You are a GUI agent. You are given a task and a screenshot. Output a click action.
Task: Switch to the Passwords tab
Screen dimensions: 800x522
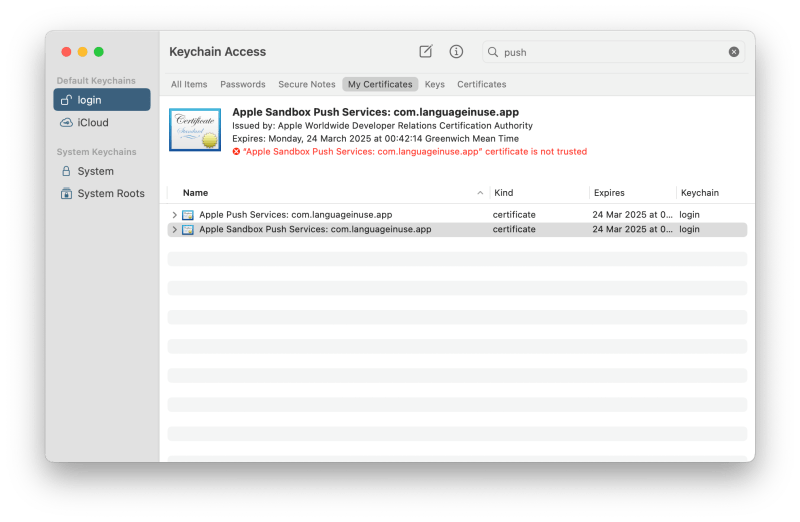pyautogui.click(x=243, y=84)
